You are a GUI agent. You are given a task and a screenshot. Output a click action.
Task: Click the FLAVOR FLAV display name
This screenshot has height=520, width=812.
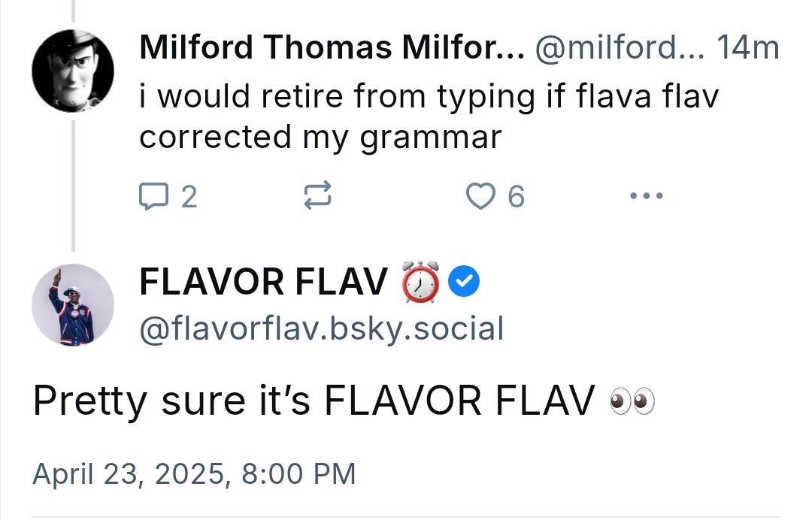point(263,282)
